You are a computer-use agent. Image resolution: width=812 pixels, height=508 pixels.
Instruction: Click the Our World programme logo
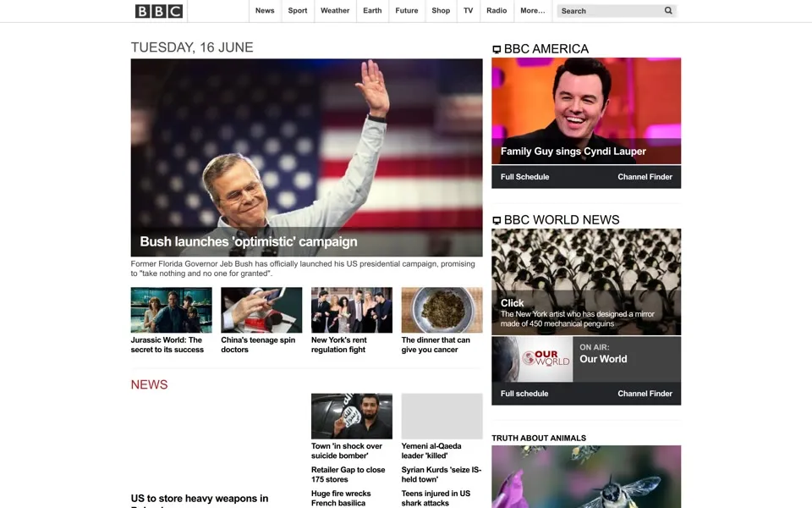(x=532, y=359)
